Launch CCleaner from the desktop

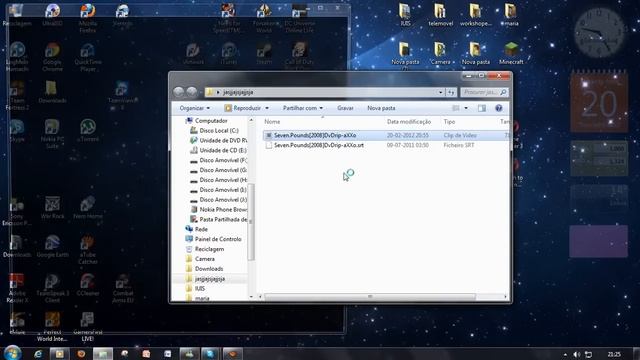(x=87, y=284)
